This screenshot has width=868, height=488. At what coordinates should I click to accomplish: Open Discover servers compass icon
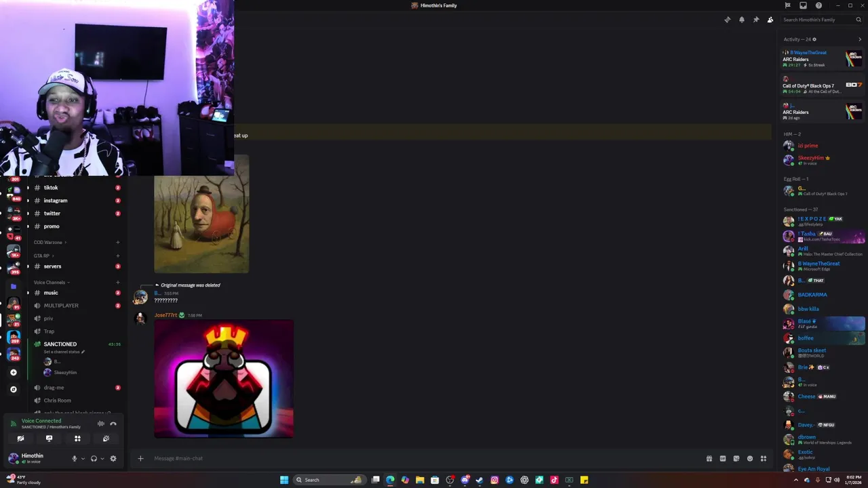[x=13, y=389]
